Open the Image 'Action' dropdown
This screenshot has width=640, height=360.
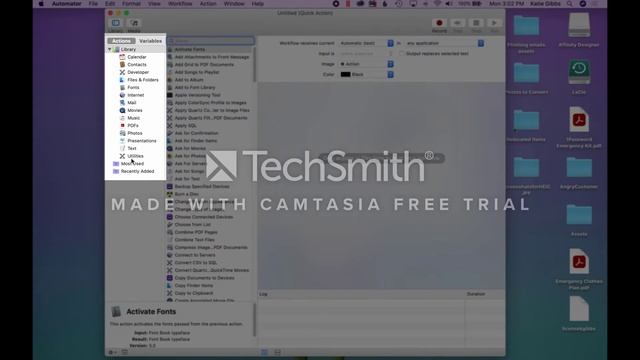366,64
